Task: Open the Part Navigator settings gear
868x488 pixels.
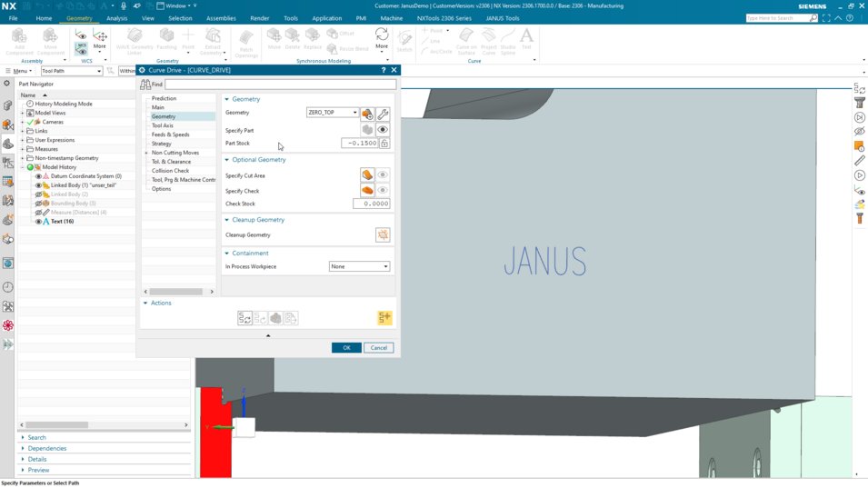Action: point(6,84)
